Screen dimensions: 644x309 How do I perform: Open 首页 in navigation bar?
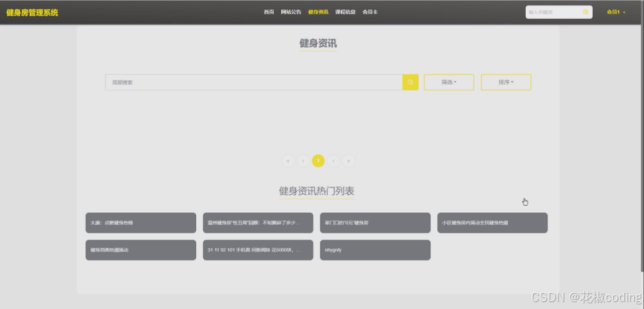[x=268, y=12]
